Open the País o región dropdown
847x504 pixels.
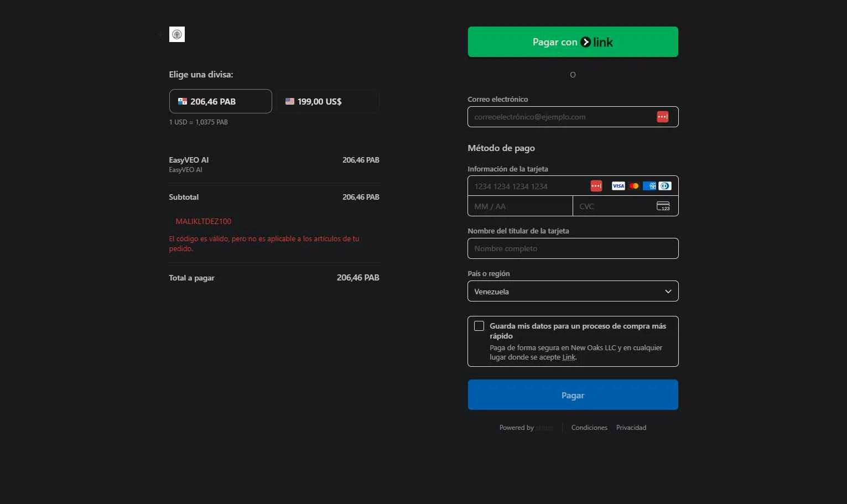coord(573,292)
